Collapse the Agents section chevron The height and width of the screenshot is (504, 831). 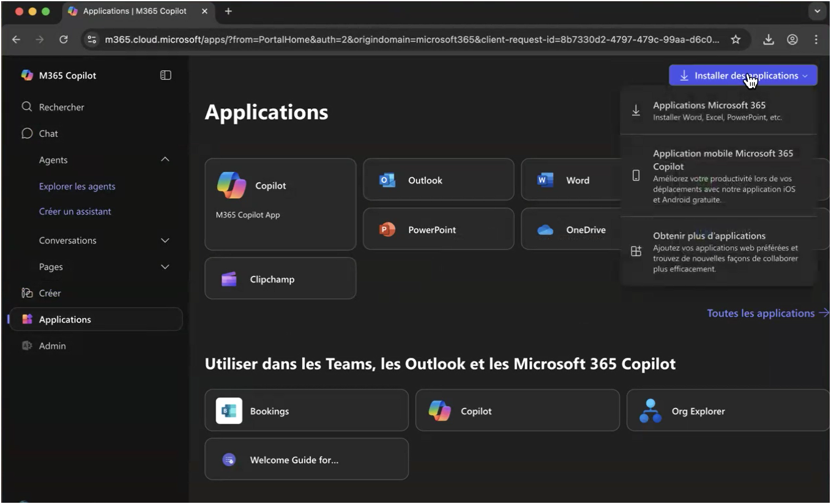(165, 160)
